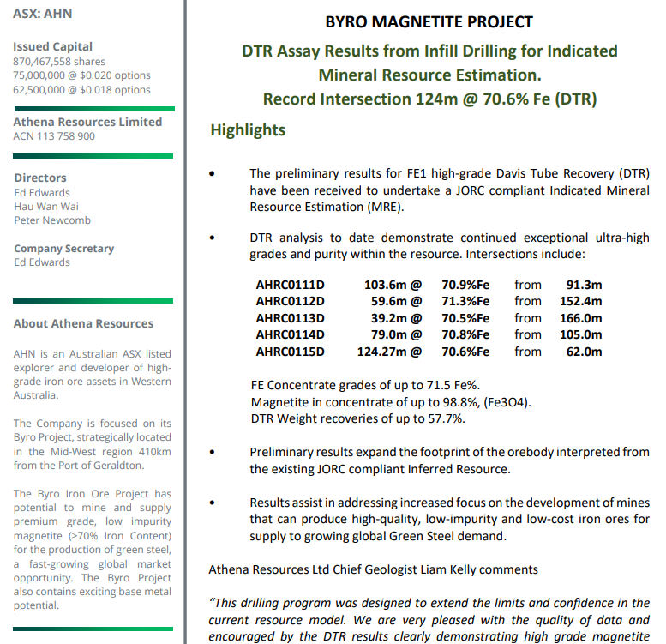Click grade value '71.3%Fe'
This screenshot has width=666, height=644.
(465, 301)
